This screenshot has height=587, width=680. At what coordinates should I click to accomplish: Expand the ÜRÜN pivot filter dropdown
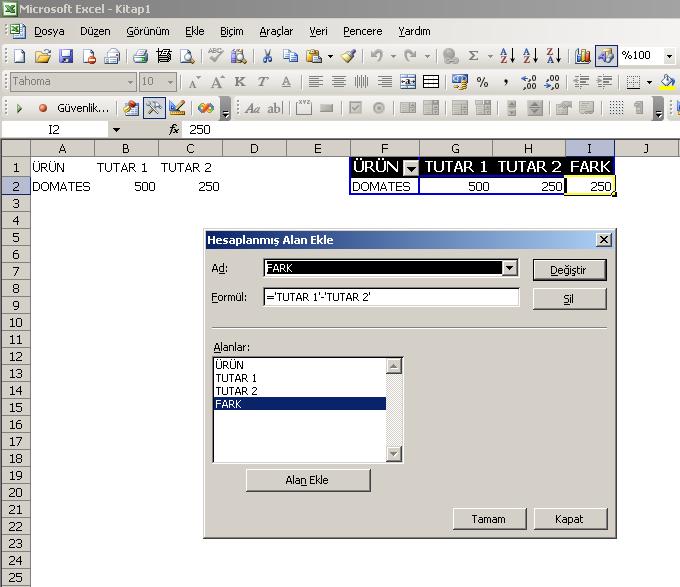(x=410, y=168)
